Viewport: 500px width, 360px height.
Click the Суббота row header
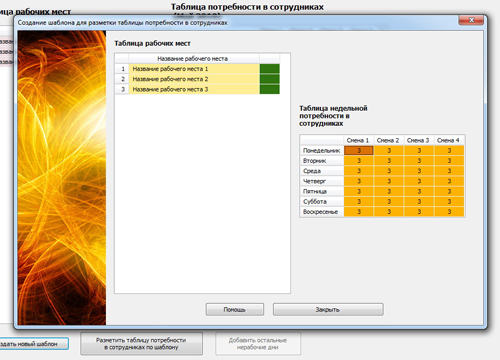322,201
